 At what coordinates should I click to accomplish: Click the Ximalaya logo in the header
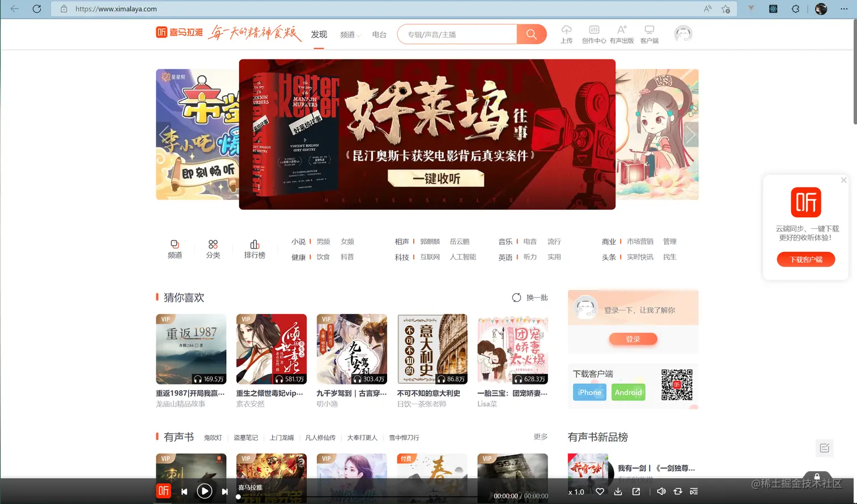[x=179, y=32]
